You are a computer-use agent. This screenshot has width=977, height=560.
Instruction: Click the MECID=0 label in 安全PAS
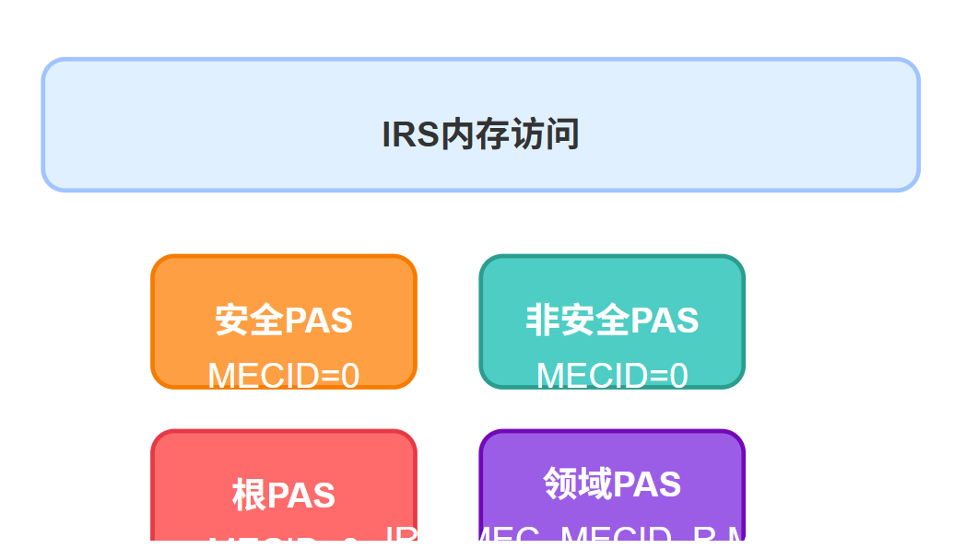[283, 374]
